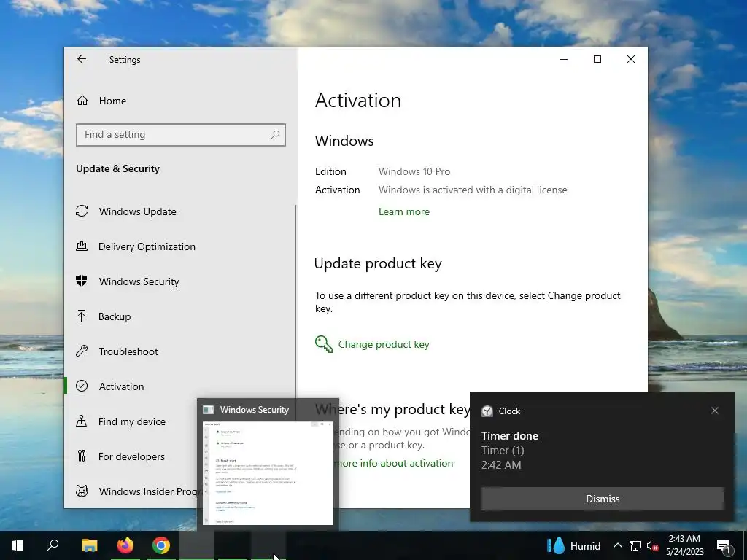
Task: Select the Windows Insider Program cat icon
Action: click(82, 491)
